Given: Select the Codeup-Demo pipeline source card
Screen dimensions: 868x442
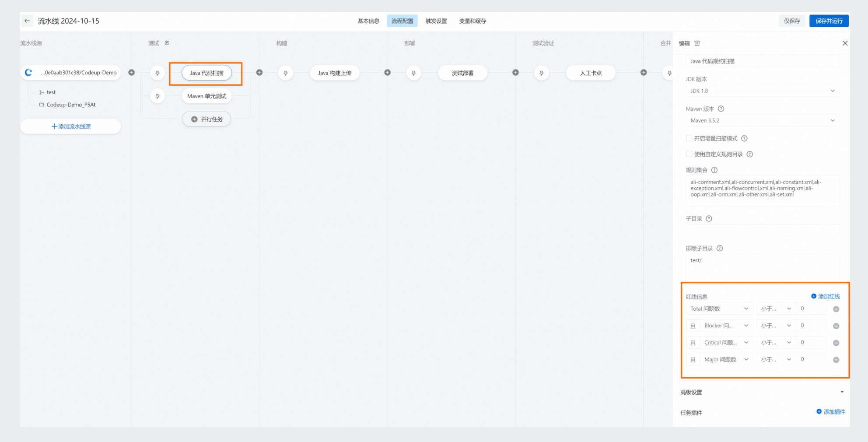Looking at the screenshot, I should [x=70, y=73].
